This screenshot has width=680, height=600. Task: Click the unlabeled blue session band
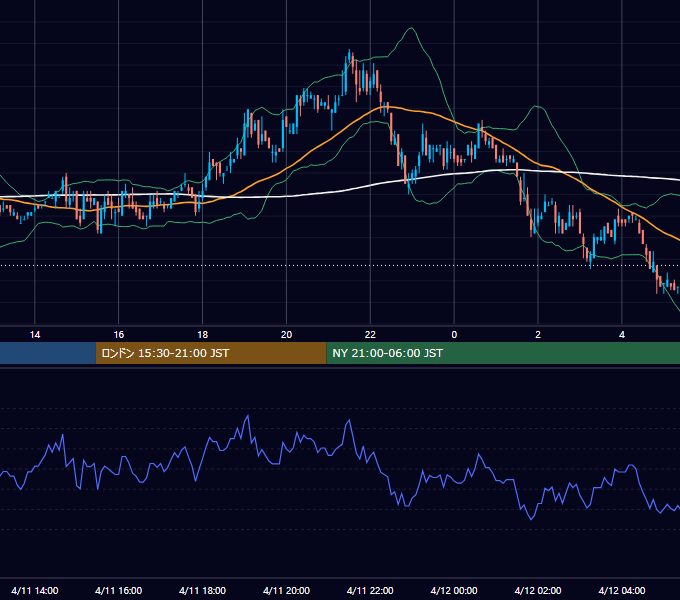tap(48, 353)
